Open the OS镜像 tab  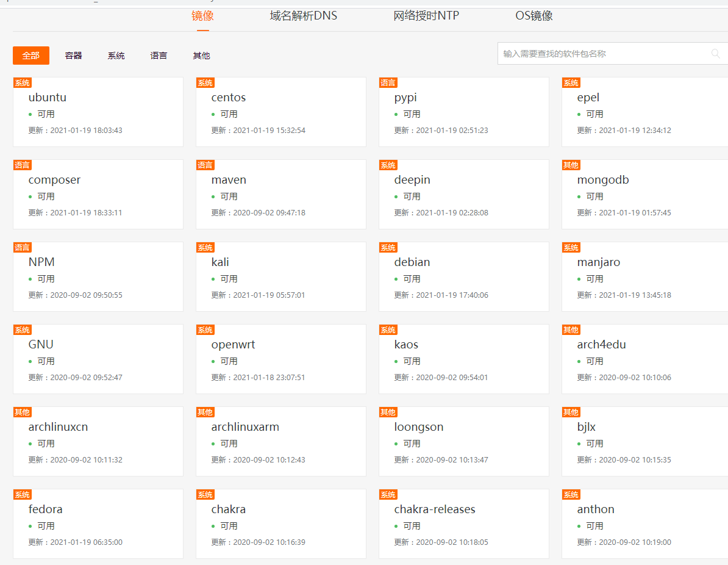(x=534, y=16)
